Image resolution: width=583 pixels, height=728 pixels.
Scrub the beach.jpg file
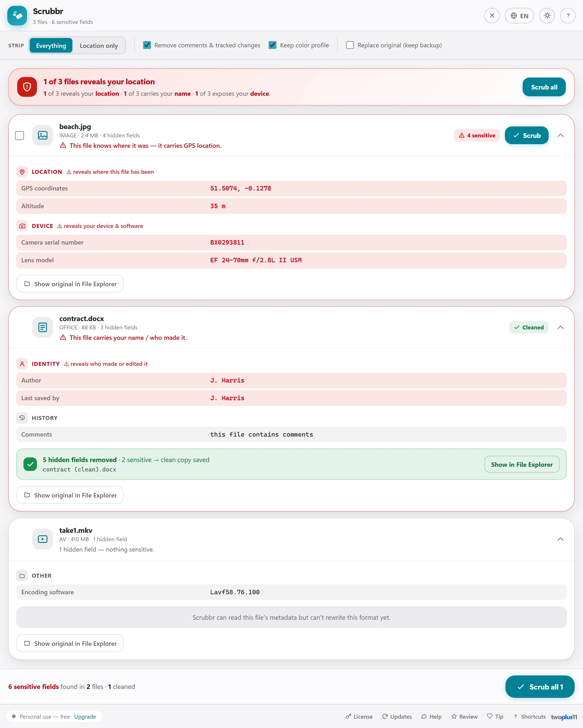[x=526, y=135]
